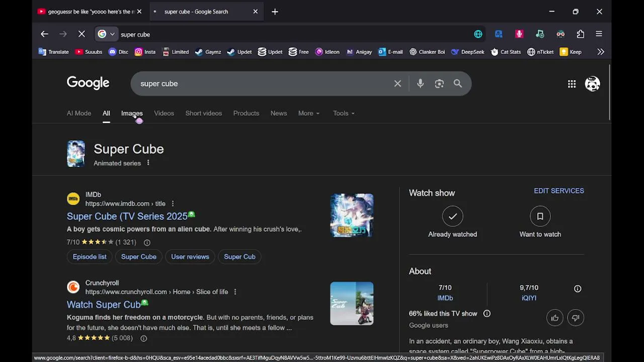Open the Super Cube IMDb poster thumbnail
The height and width of the screenshot is (362, 644).
(352, 215)
